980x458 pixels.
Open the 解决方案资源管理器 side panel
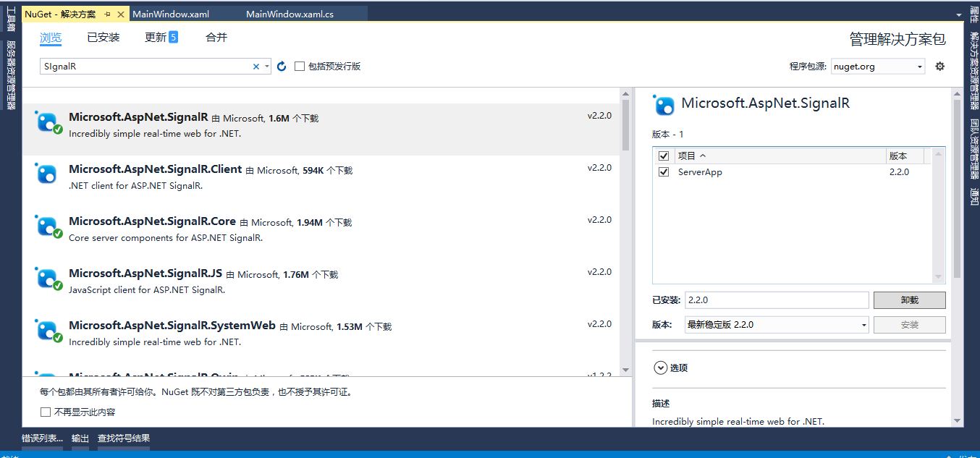click(x=973, y=71)
